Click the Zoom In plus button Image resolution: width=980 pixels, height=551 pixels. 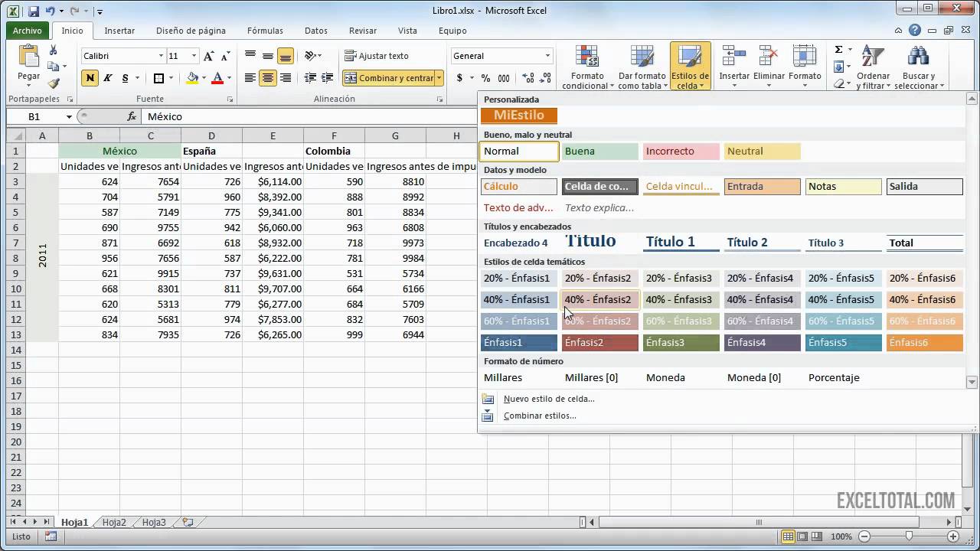[x=954, y=536]
